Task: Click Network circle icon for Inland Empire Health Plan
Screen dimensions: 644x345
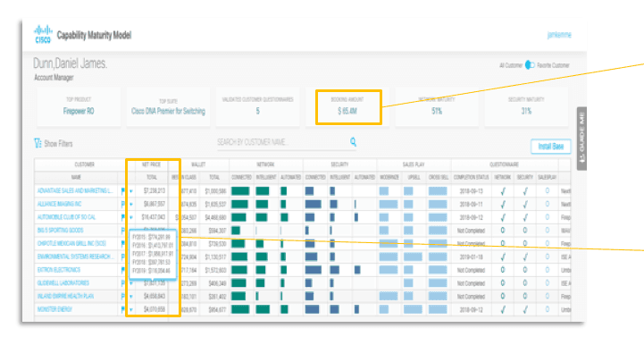Action: tap(503, 297)
